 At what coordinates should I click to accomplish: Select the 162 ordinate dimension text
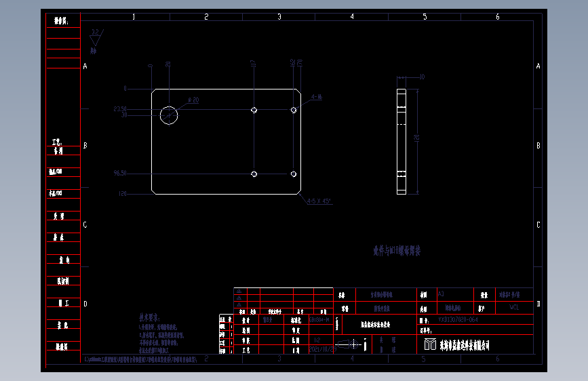pos(293,62)
